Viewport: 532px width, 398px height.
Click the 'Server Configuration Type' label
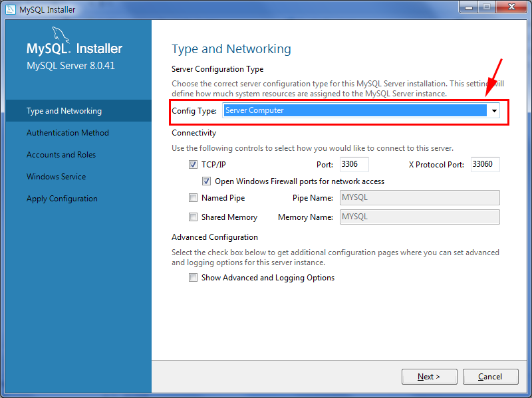tap(217, 69)
